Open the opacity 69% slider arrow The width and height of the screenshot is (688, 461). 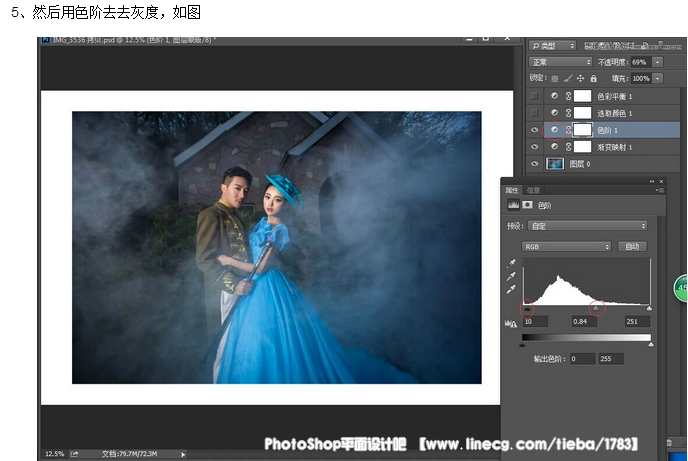[x=657, y=62]
